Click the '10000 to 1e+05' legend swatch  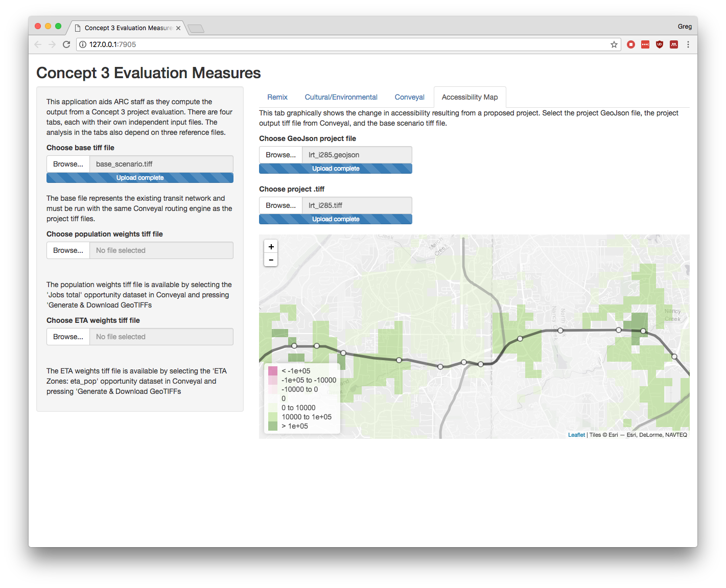tap(273, 417)
